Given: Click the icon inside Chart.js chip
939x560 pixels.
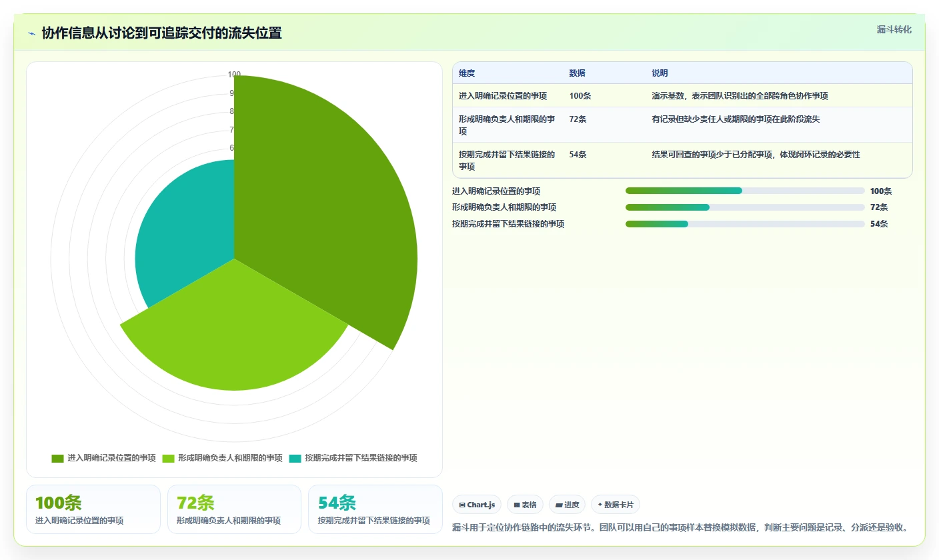Looking at the screenshot, I should (x=462, y=505).
